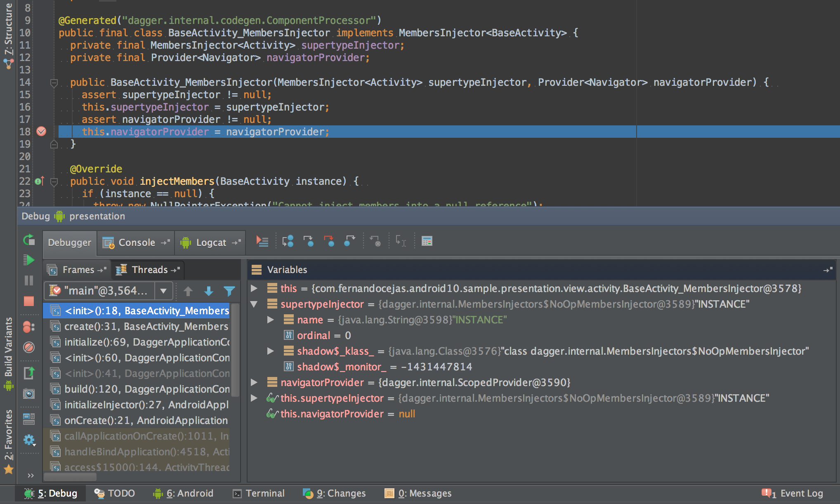Expand the 'this' variable node
The height and width of the screenshot is (504, 840).
coord(255,288)
